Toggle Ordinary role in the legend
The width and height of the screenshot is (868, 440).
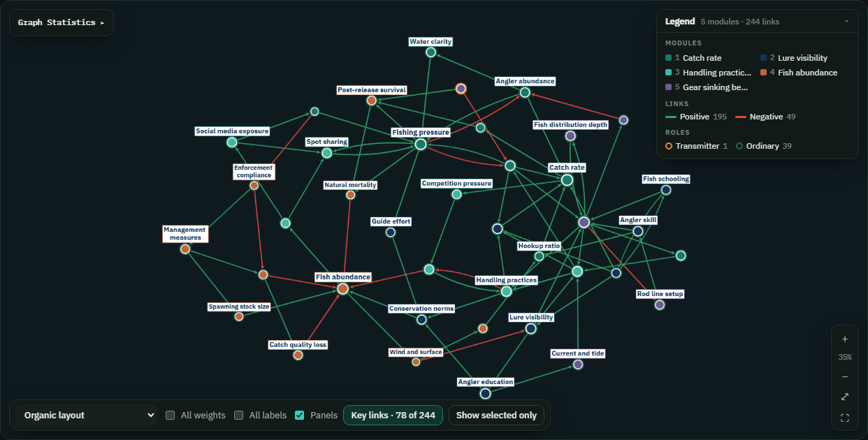click(x=767, y=146)
